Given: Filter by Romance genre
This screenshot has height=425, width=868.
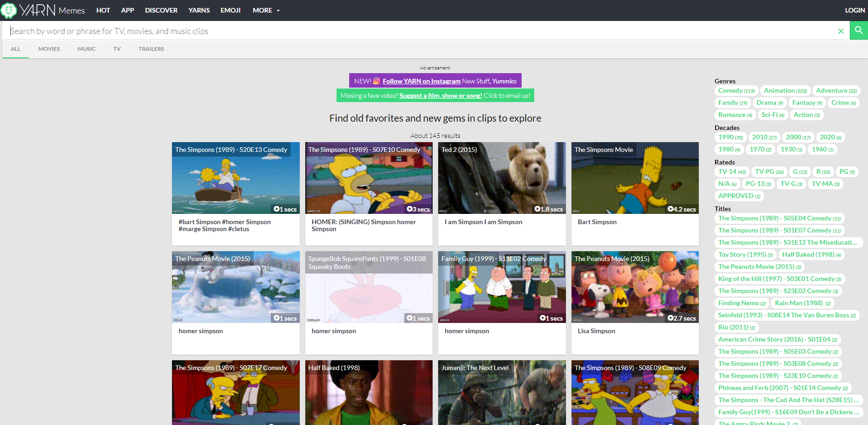Looking at the screenshot, I should [735, 115].
